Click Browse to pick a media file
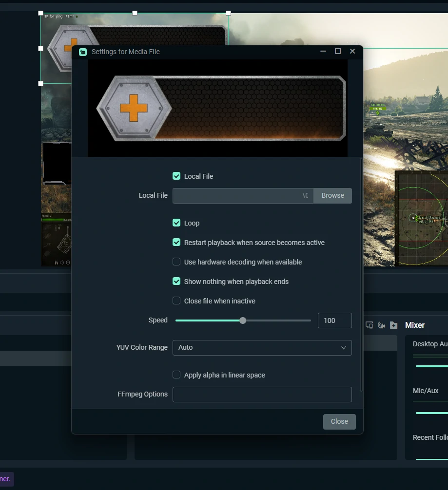 click(332, 195)
